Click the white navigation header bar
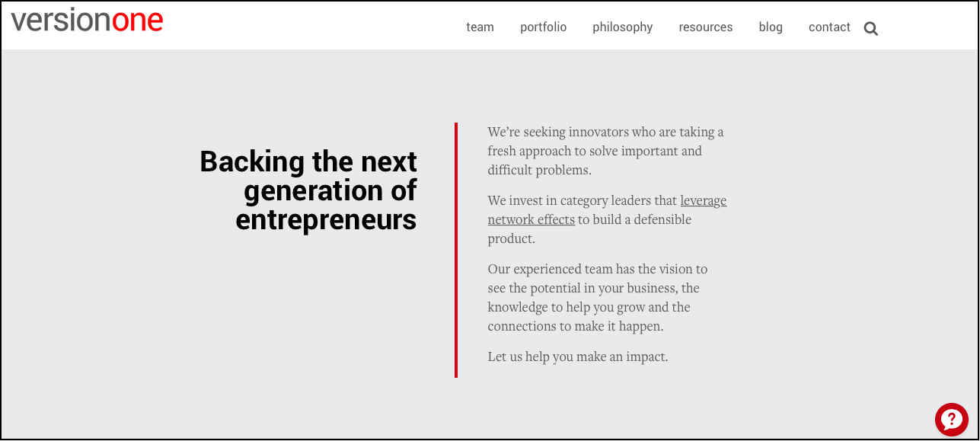 (305, 25)
